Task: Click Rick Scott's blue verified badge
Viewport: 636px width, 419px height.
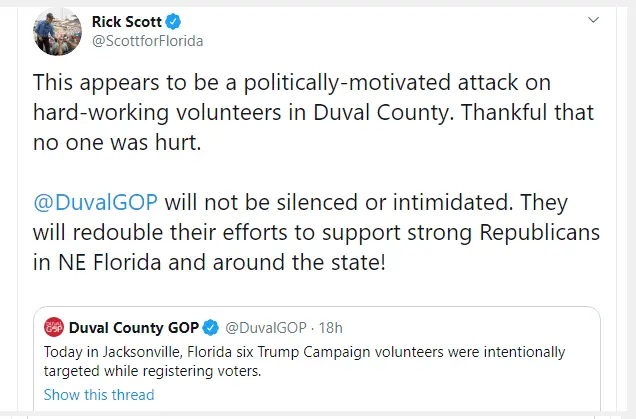Action: pos(173,22)
